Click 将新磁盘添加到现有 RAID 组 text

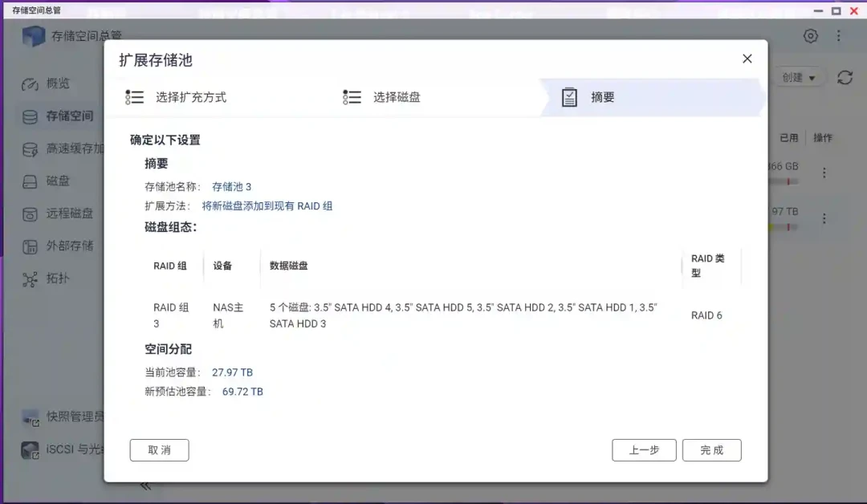267,206
